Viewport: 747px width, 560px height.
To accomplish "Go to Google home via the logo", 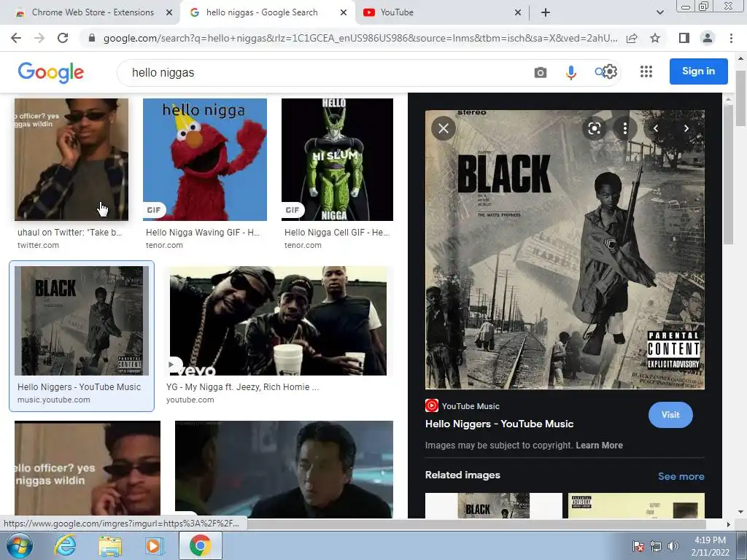I will pos(51,72).
